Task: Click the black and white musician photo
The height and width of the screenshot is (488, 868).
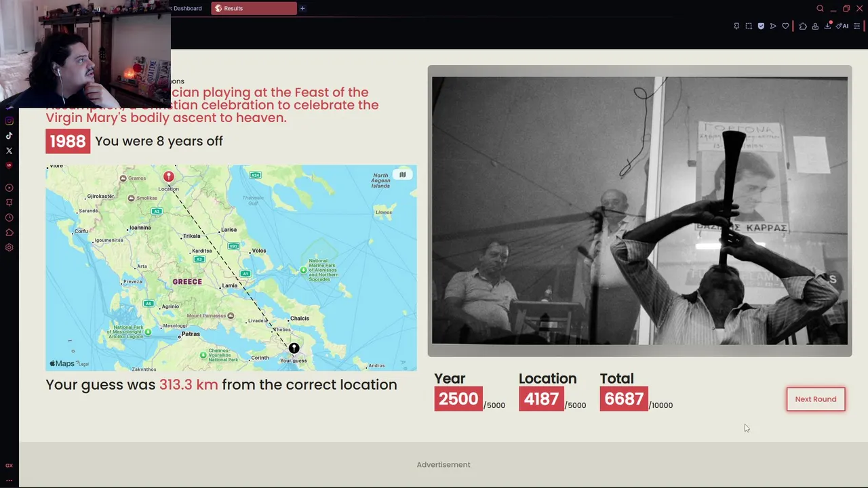Action: click(x=639, y=211)
